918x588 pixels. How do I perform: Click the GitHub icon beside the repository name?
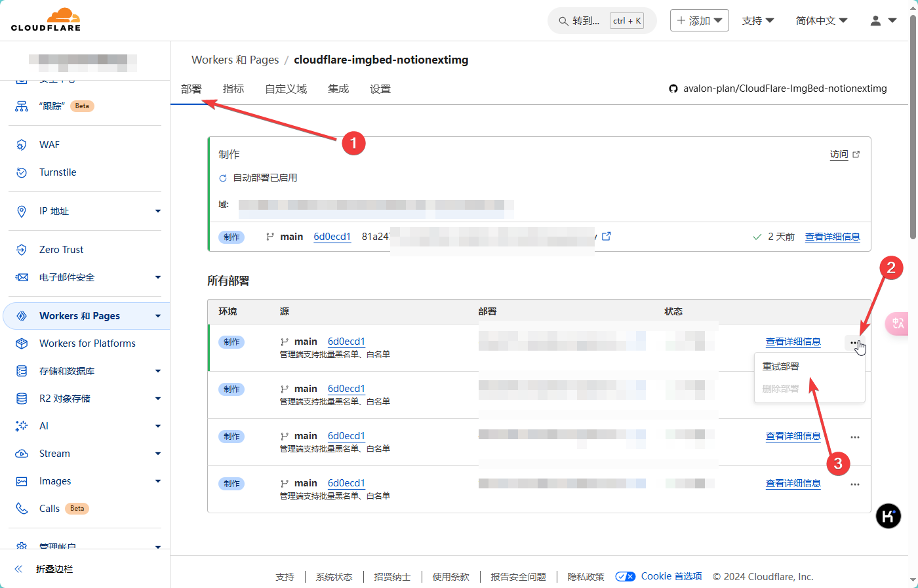(x=673, y=88)
